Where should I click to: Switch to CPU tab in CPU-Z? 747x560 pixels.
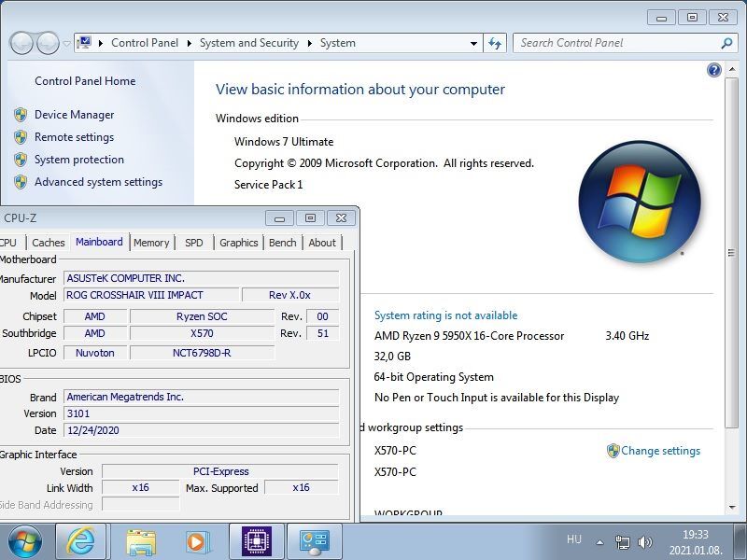click(9, 243)
